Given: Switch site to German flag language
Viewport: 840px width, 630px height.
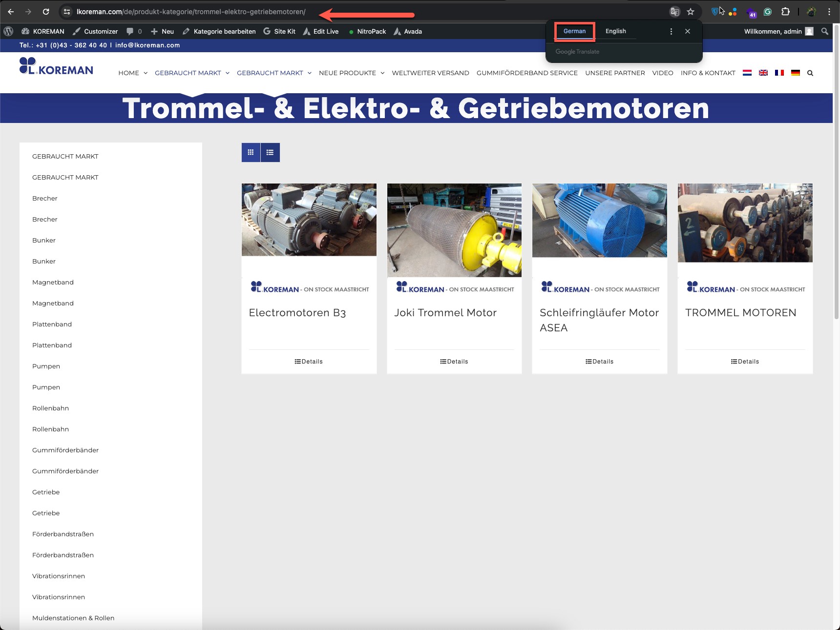Looking at the screenshot, I should coord(796,73).
